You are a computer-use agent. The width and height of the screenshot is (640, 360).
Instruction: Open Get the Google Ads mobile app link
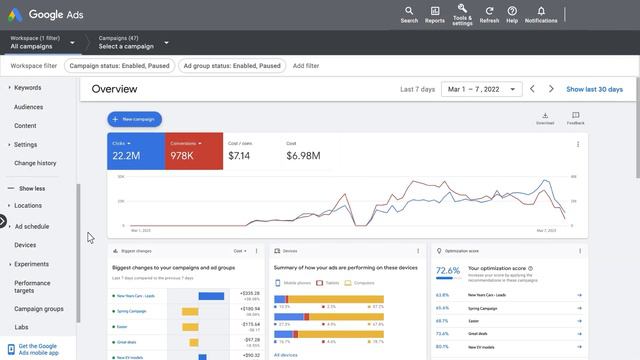(39, 349)
